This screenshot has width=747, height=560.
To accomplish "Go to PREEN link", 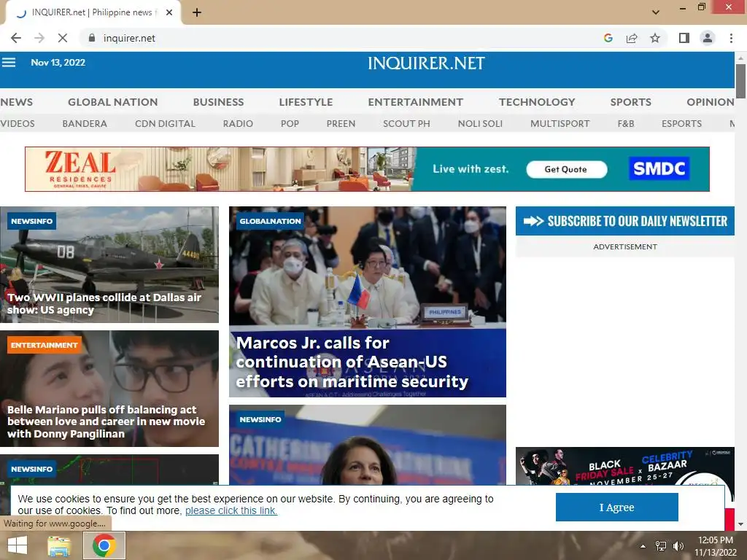I will [341, 123].
